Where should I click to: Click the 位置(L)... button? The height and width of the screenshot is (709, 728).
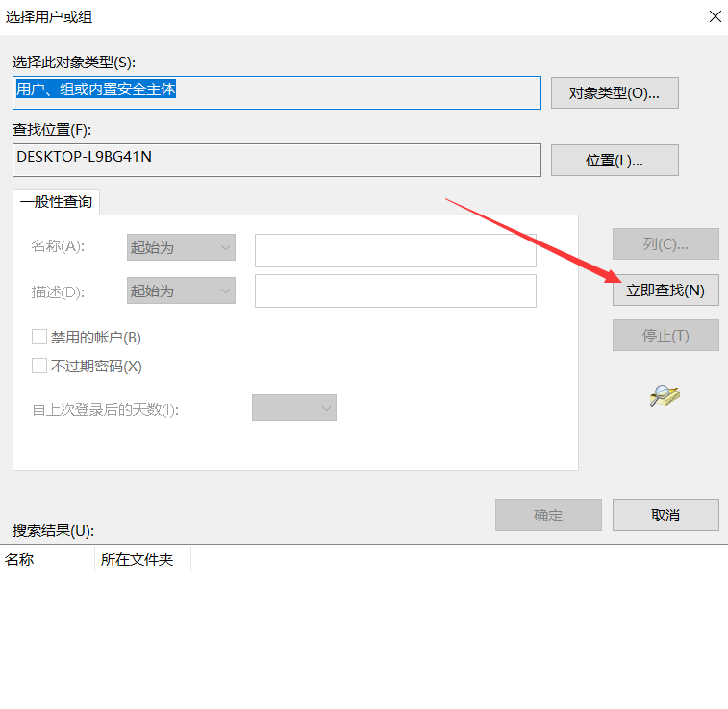tap(615, 161)
